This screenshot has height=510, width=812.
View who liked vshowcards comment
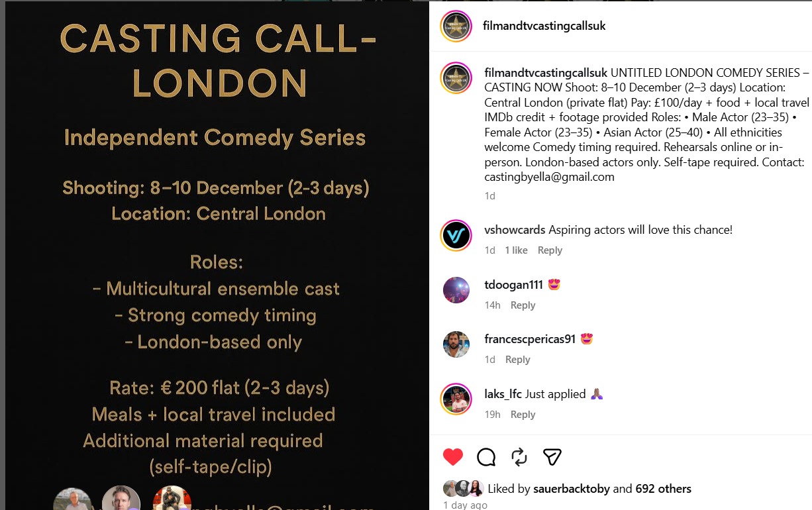[x=516, y=250]
